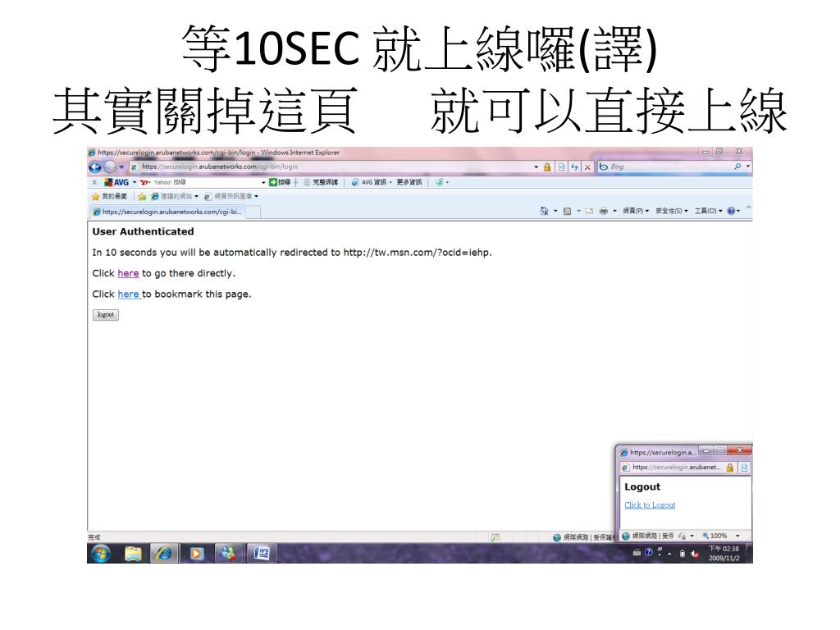Viewport: 840px width, 630px height.
Task: Click the refresh icon in address bar
Action: pyautogui.click(x=574, y=167)
